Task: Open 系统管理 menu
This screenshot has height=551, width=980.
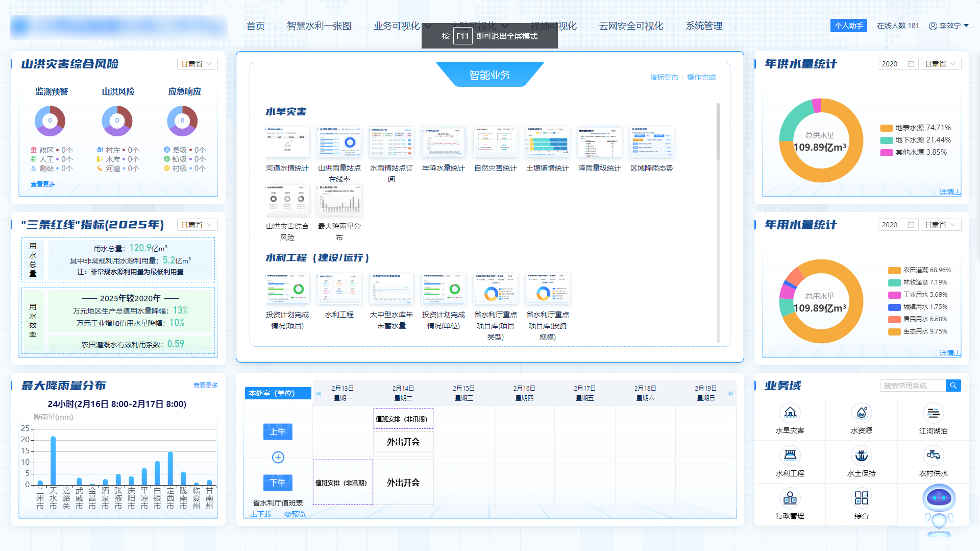Action: pyautogui.click(x=704, y=26)
